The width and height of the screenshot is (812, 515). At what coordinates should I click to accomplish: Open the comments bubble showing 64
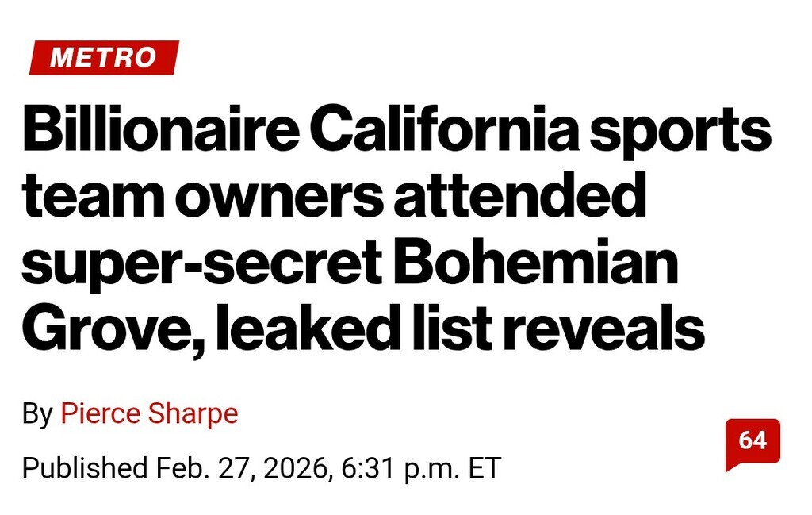click(x=752, y=440)
